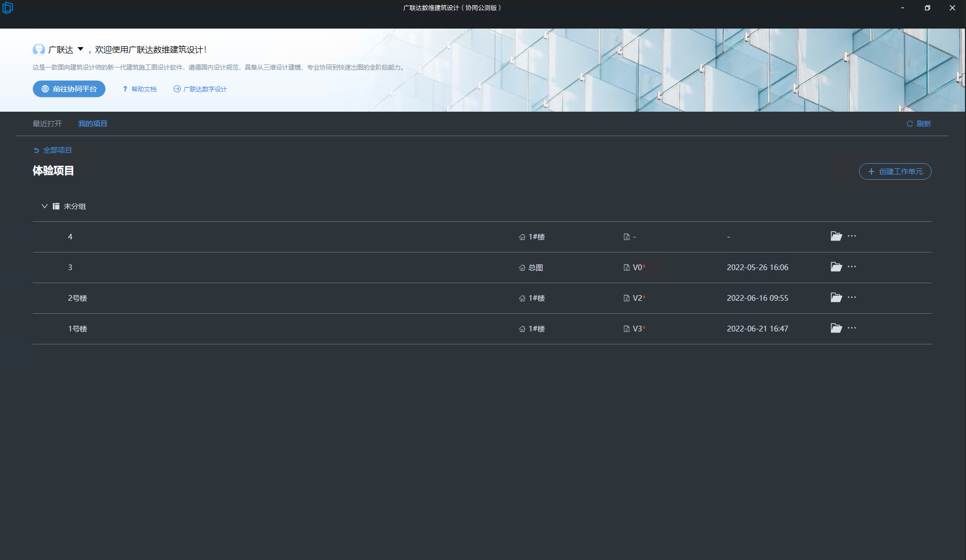The image size is (966, 560).
Task: Click 前往协同平台 button
Action: tap(69, 89)
